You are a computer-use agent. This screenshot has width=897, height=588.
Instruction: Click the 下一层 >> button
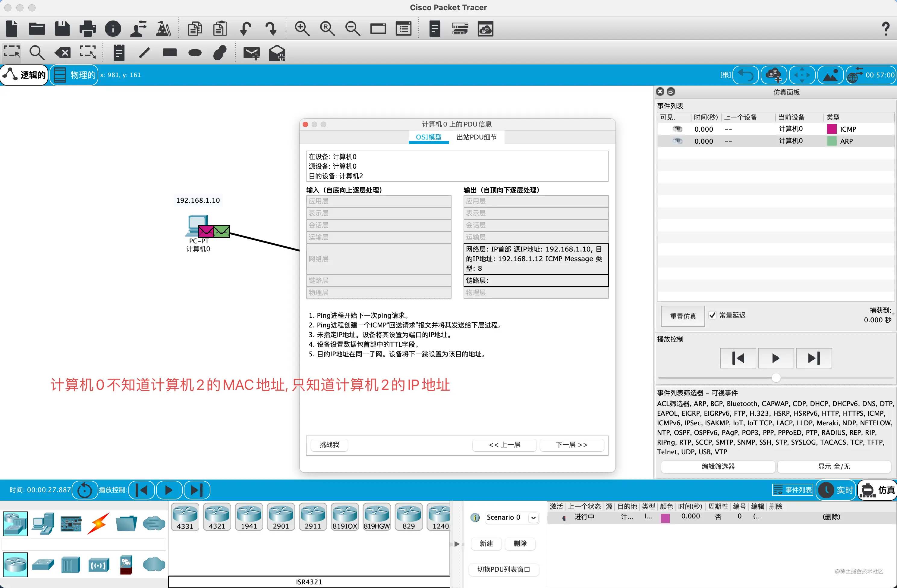(571, 445)
